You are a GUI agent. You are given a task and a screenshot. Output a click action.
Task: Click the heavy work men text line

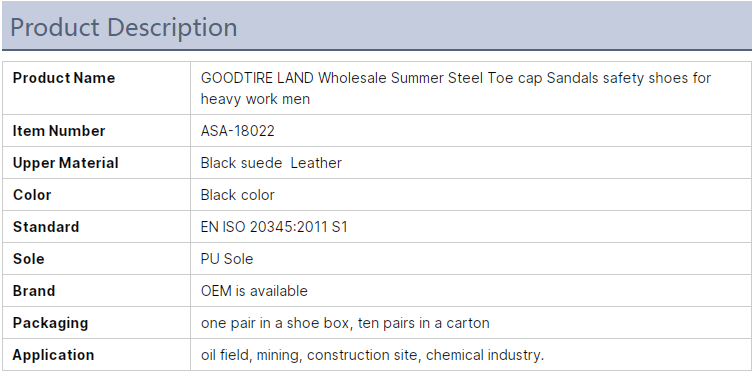(x=255, y=99)
